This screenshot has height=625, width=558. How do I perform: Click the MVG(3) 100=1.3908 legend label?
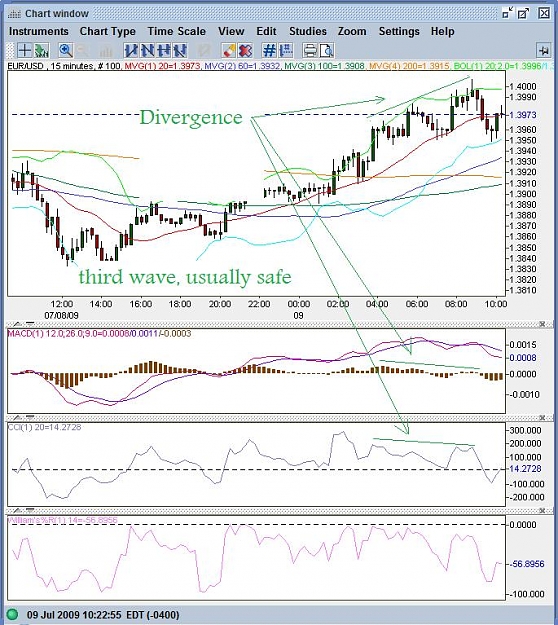pos(324,66)
